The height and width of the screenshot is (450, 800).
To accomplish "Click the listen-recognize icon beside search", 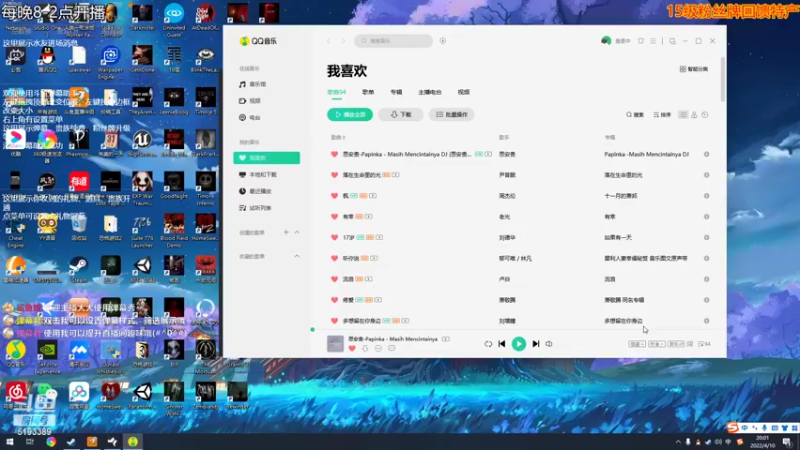I will pos(443,41).
